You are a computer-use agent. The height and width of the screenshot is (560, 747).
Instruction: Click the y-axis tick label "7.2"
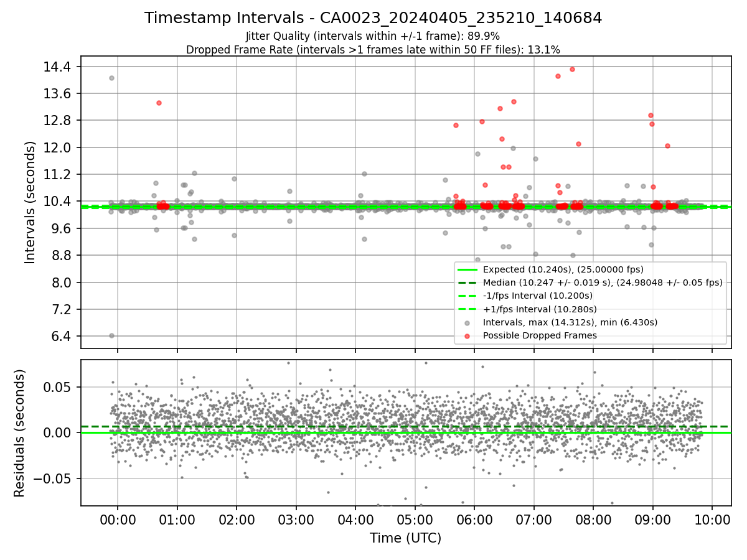pos(60,309)
